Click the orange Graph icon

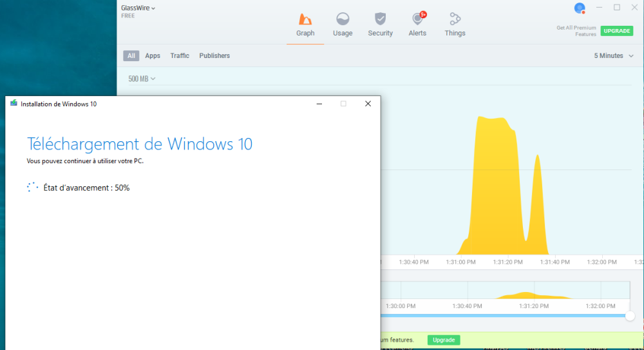click(x=305, y=19)
